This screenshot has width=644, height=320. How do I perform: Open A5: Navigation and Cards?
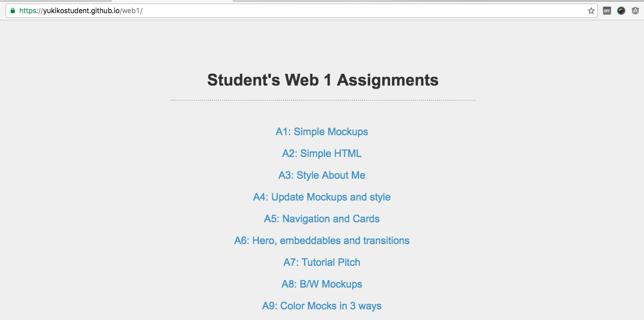(x=322, y=219)
